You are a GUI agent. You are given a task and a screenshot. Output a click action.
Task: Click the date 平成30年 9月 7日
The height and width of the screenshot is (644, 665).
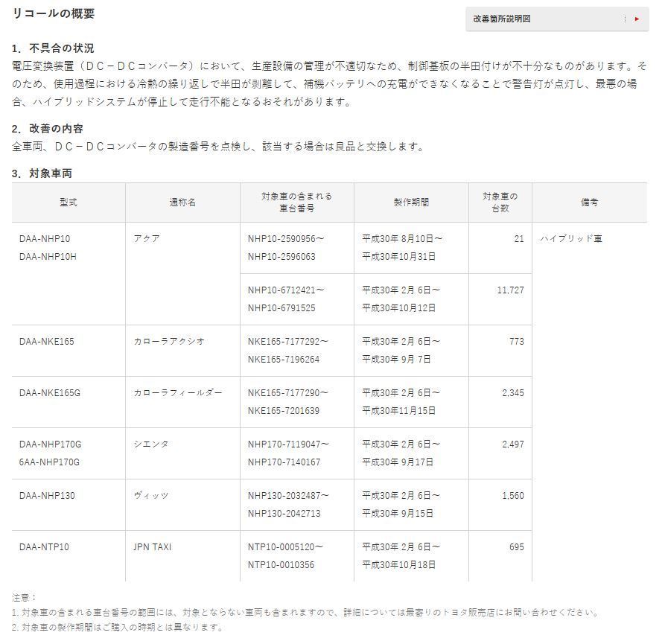coord(396,359)
